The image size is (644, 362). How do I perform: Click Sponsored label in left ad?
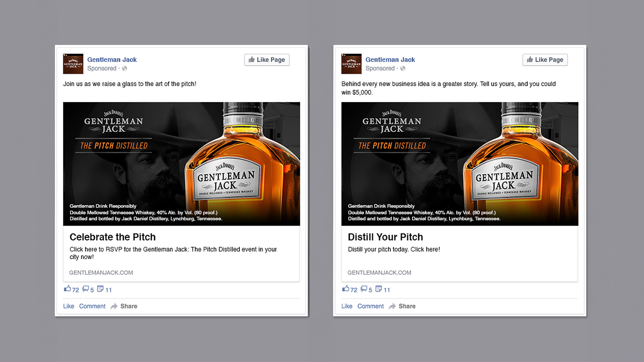pos(102,68)
